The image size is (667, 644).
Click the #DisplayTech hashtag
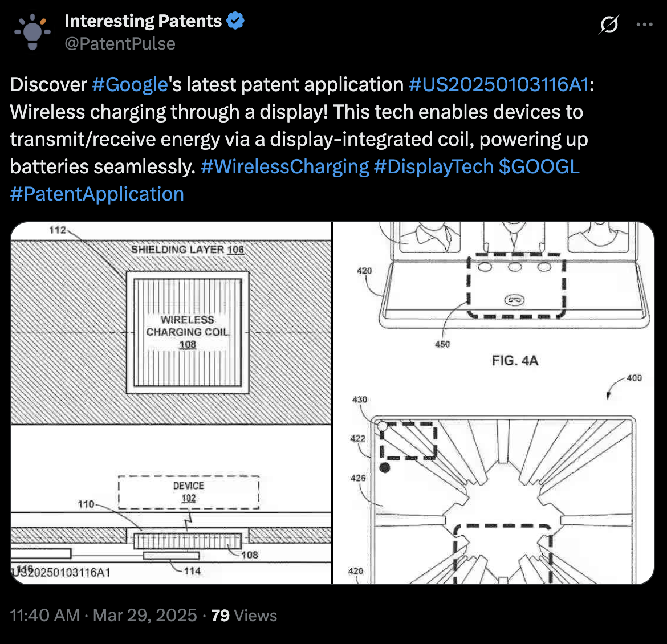(433, 167)
